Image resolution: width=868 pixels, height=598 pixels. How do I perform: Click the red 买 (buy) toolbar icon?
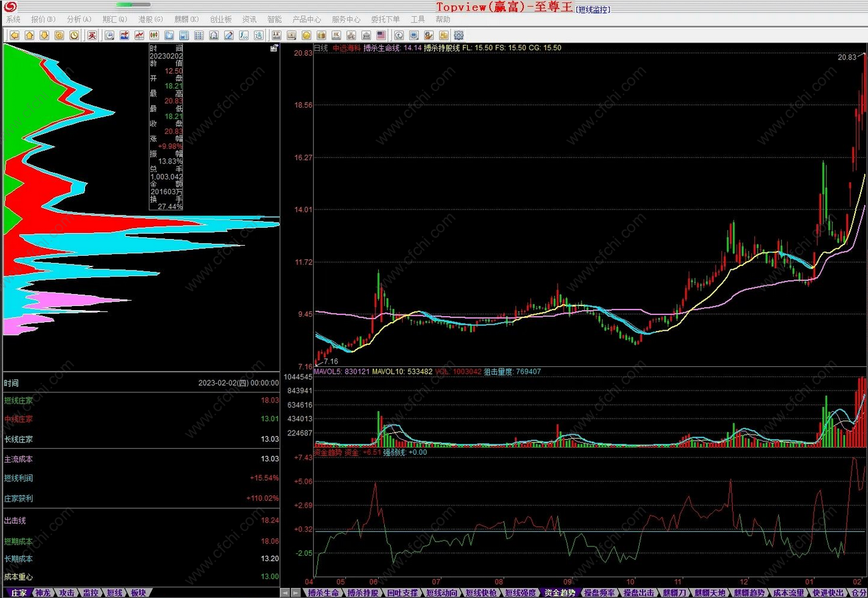[x=93, y=35]
